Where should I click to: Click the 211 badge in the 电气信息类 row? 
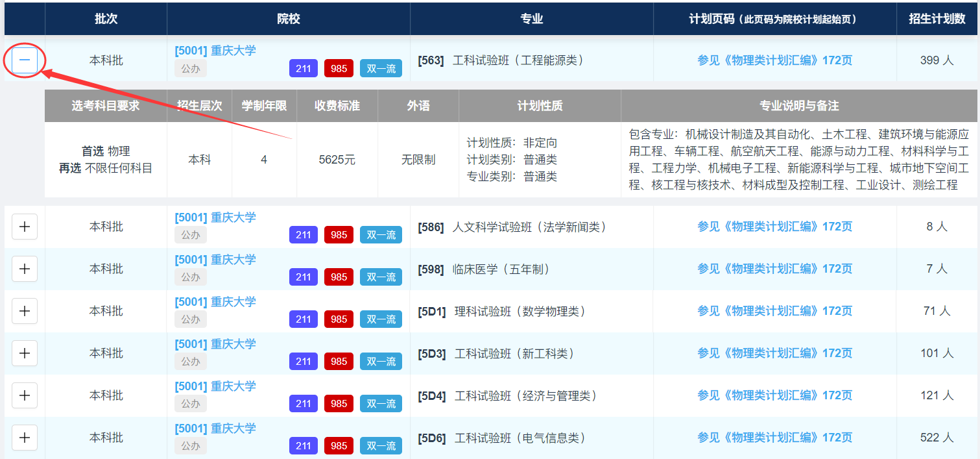tap(304, 446)
